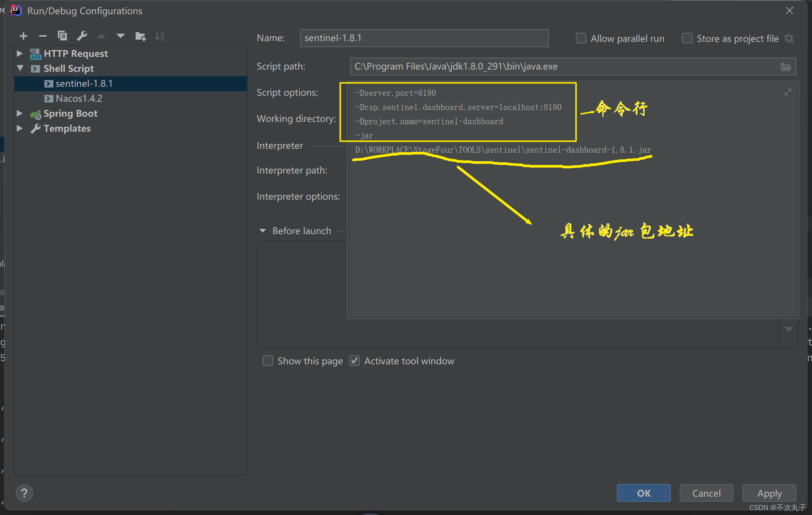
Task: Apply the configuration changes
Action: pos(769,493)
